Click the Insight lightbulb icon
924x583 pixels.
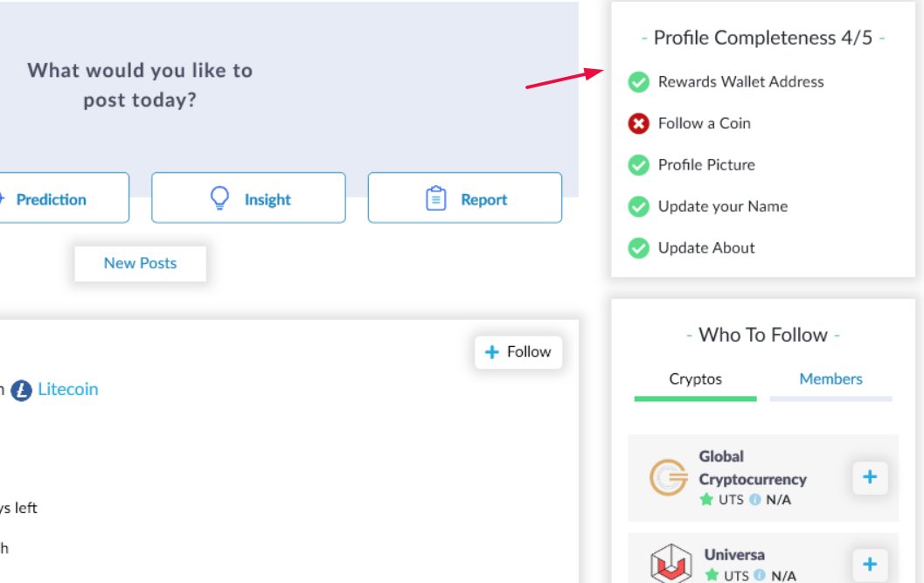(219, 198)
